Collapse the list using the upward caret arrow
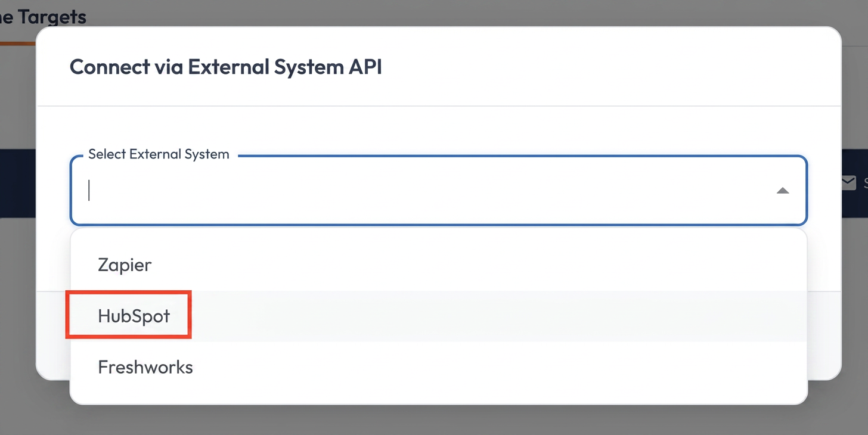 [x=783, y=191]
